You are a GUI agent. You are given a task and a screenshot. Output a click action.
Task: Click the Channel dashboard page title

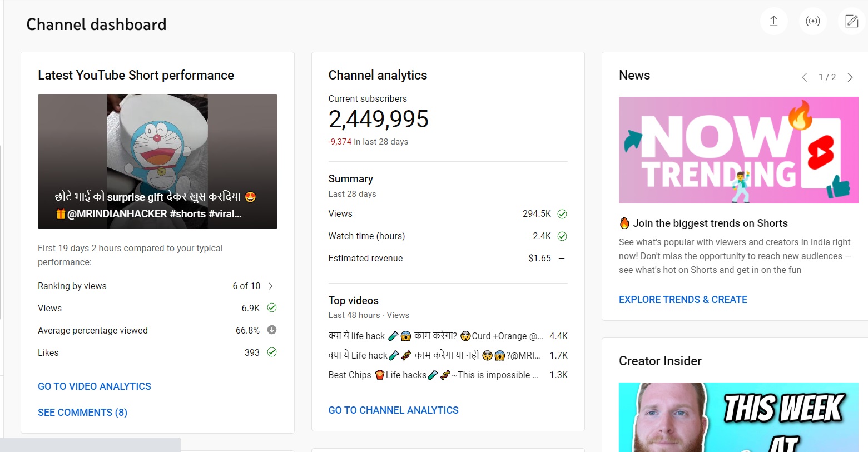(x=97, y=24)
